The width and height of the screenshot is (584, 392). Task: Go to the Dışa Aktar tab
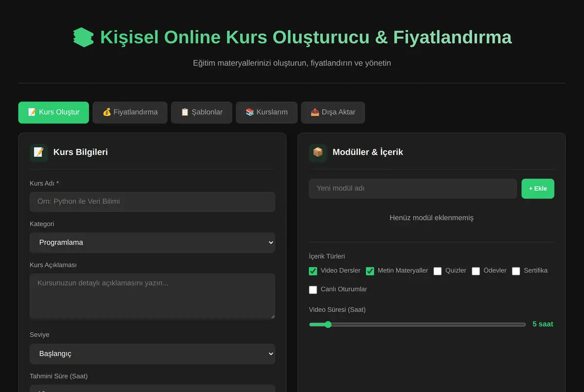point(333,112)
